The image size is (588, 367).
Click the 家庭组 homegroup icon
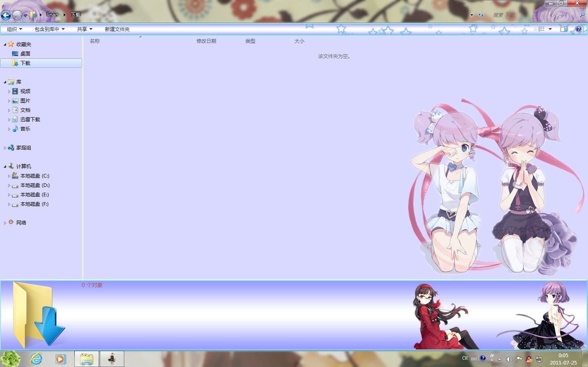tap(11, 147)
